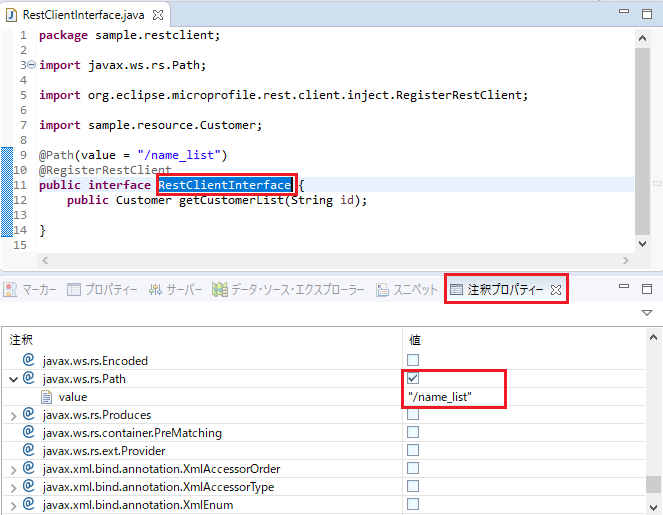Screen dimensions: 663x515
Task: Click the XmlAccessorType annotation @ icon
Action: tap(28, 485)
